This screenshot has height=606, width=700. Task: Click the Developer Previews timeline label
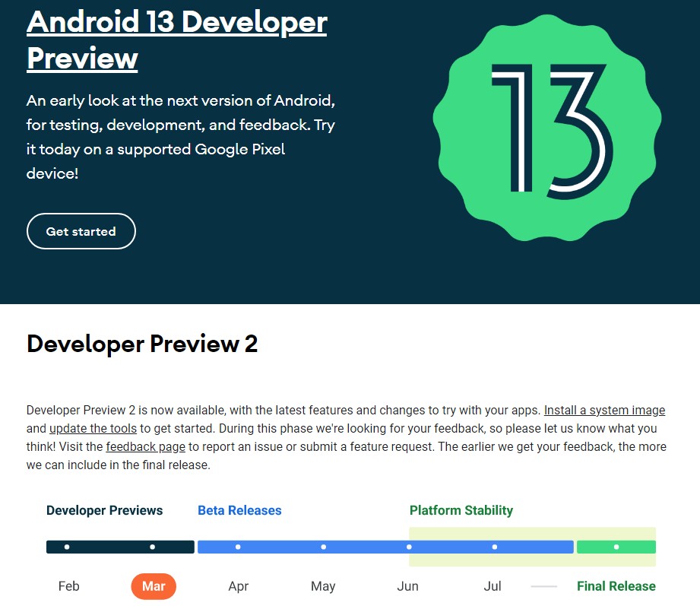click(x=104, y=511)
